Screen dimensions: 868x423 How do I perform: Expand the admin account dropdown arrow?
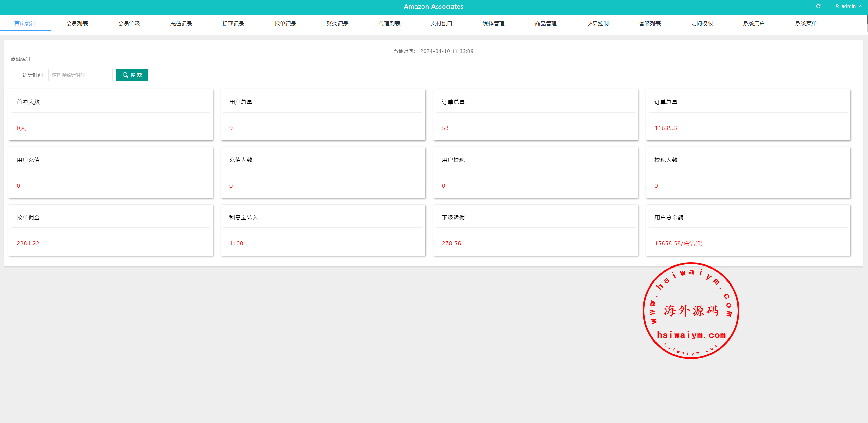(x=861, y=6)
